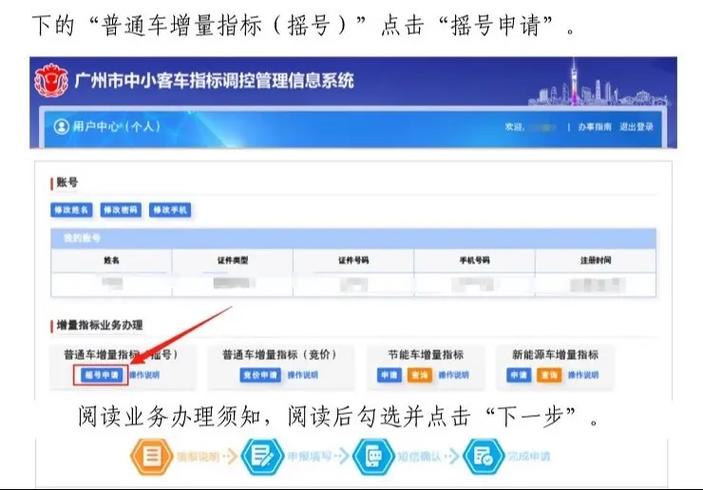Click the 修改手机 button
This screenshot has width=703, height=490.
(x=170, y=210)
